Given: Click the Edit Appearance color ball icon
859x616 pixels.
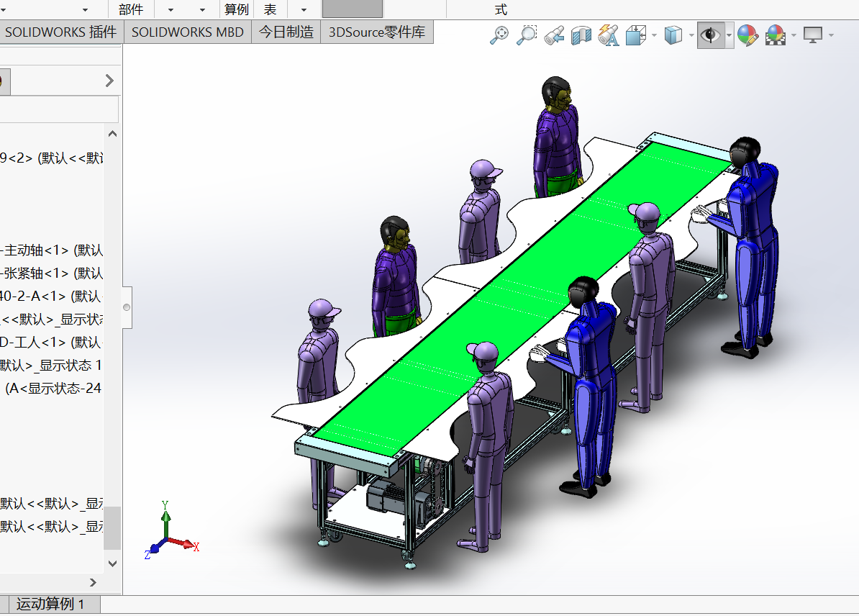Looking at the screenshot, I should (x=747, y=35).
